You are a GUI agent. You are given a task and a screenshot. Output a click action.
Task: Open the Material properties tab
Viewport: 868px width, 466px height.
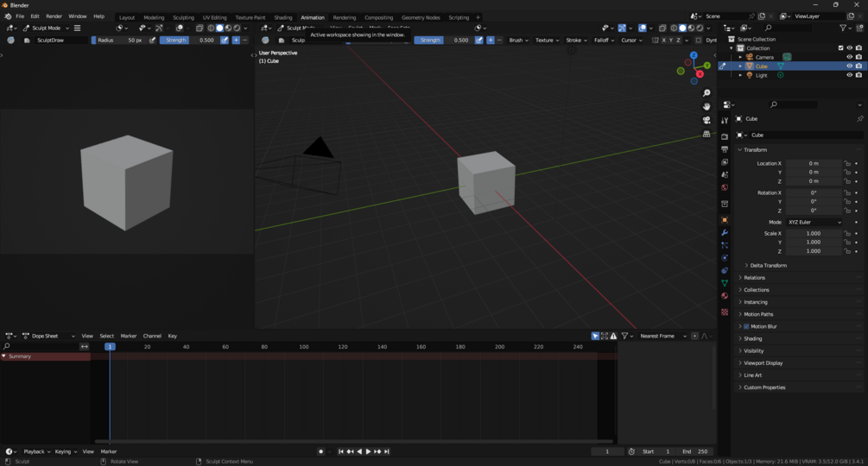725,296
